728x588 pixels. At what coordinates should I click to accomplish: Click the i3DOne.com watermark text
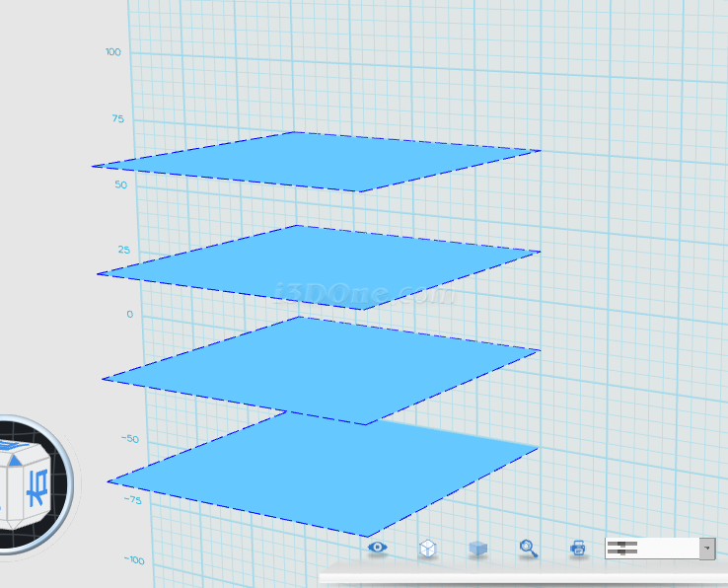click(363, 293)
